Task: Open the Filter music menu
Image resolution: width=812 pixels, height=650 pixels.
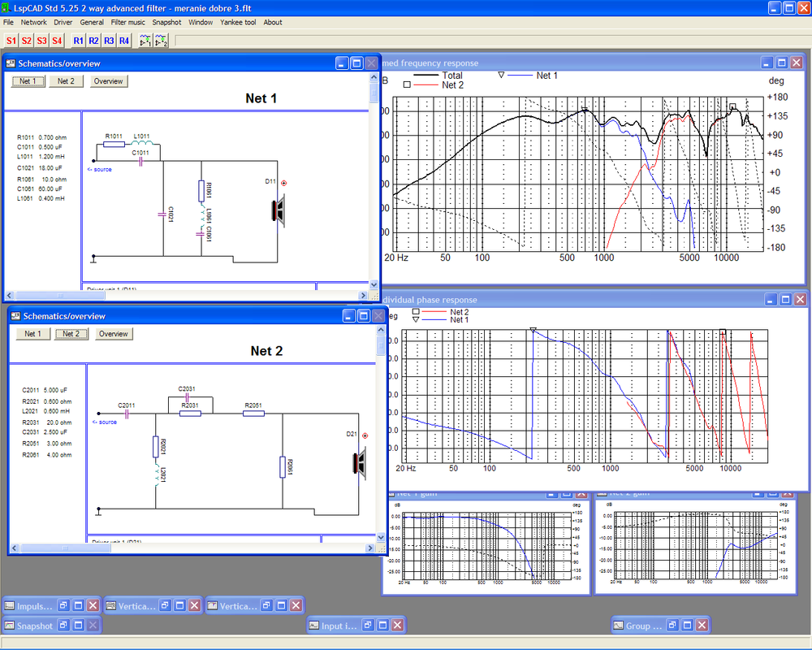Action: (x=128, y=22)
